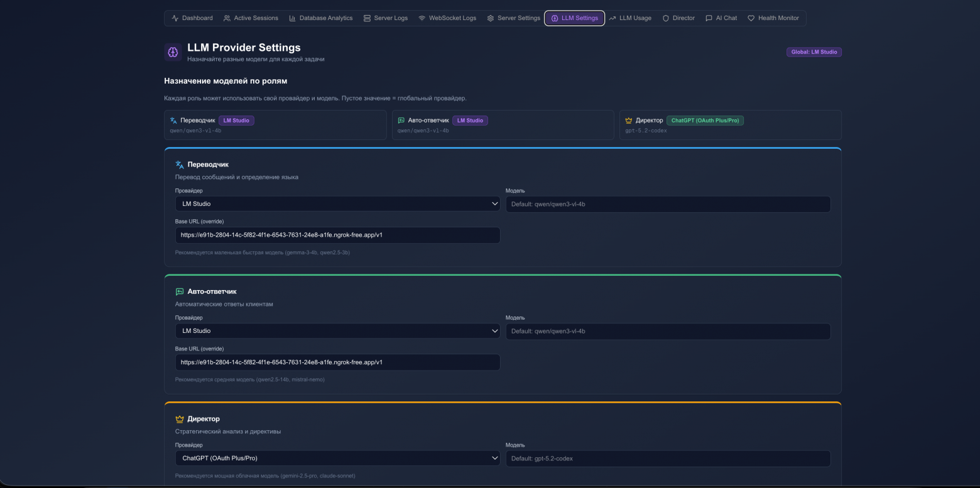The height and width of the screenshot is (488, 980).
Task: Open the Провайдер dropdown for Переводчик
Action: (337, 203)
